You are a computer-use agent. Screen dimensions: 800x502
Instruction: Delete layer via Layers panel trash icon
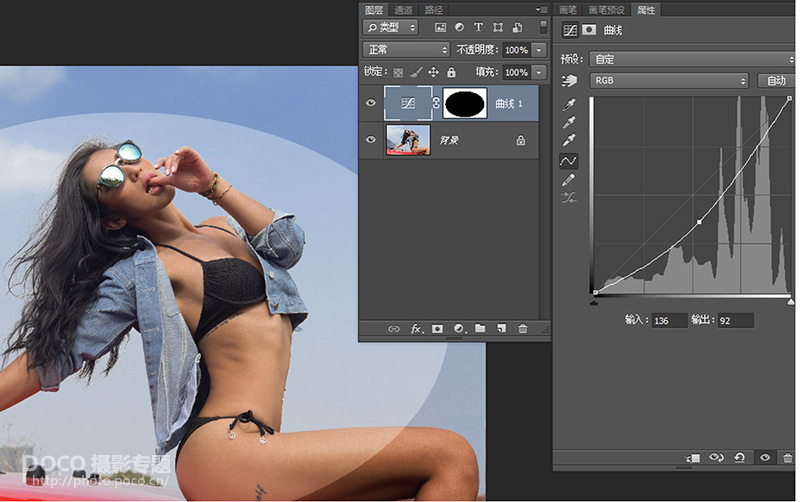pyautogui.click(x=522, y=329)
